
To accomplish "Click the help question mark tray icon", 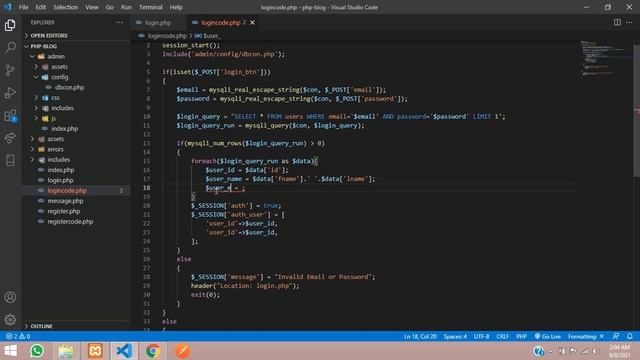I will (x=539, y=351).
